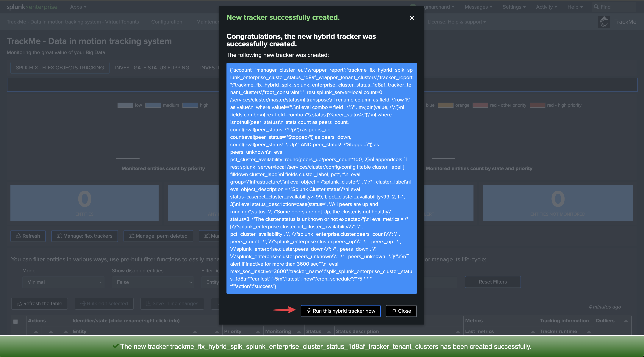The width and height of the screenshot is (644, 357).
Task: Click the '4 minutes ago' timestamp
Action: click(x=605, y=307)
